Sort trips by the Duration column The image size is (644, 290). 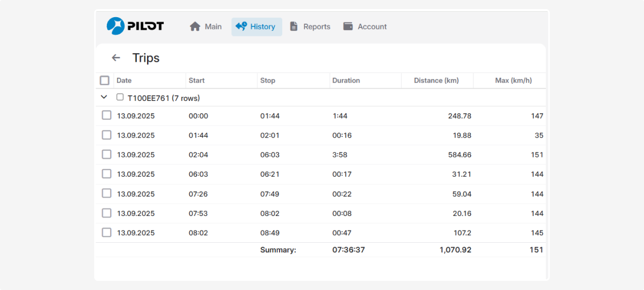[346, 81]
